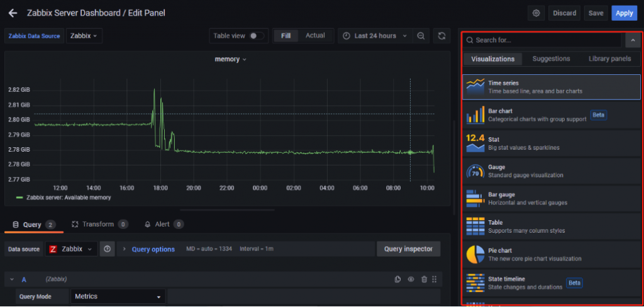
Task: Select the Actual display option
Action: pyautogui.click(x=315, y=36)
